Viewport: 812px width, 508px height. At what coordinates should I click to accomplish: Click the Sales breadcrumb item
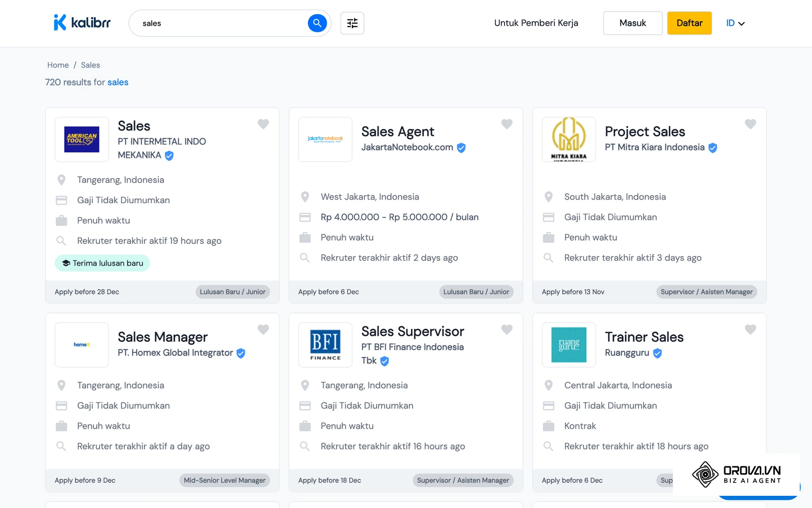[90, 65]
